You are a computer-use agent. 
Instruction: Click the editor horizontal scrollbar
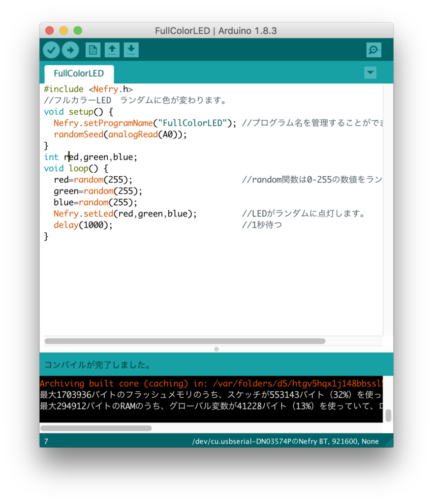click(185, 341)
